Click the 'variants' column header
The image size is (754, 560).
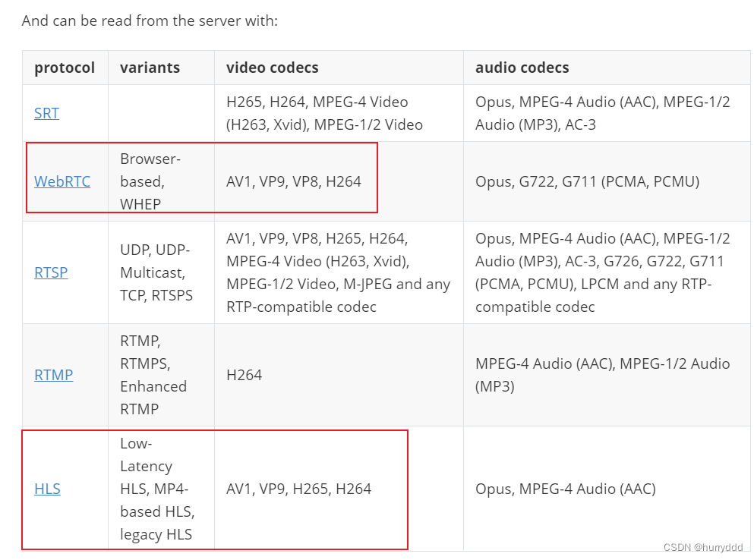pos(161,68)
